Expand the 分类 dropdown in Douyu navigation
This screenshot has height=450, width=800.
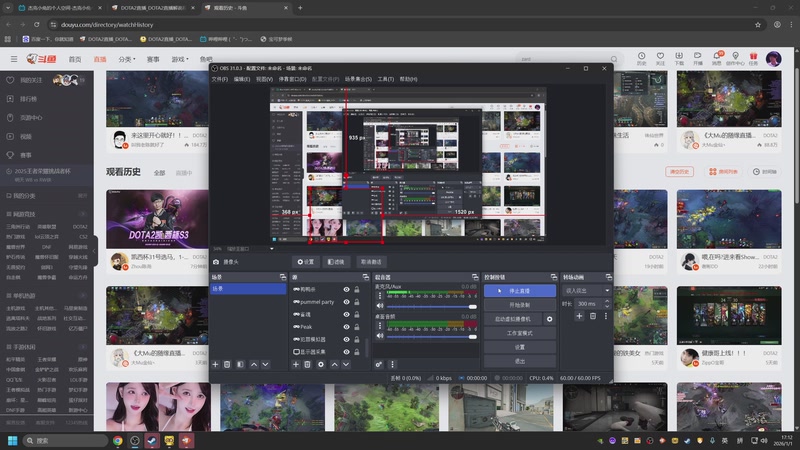click(x=126, y=59)
